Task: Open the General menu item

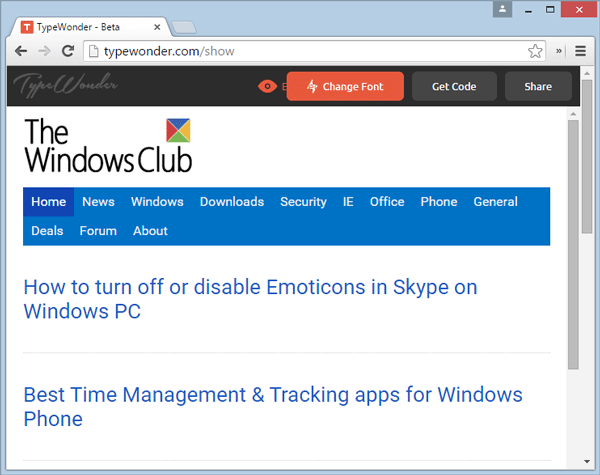Action: click(x=496, y=202)
